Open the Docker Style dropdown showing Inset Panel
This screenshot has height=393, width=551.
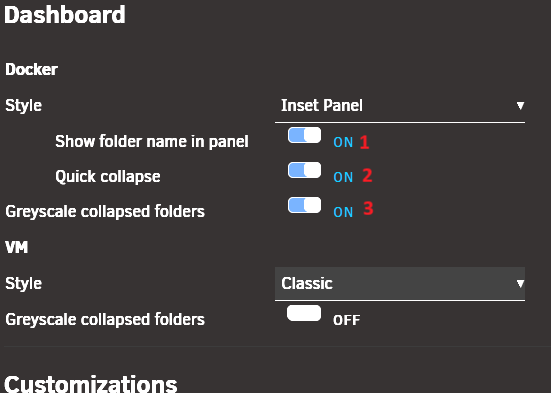(x=400, y=105)
